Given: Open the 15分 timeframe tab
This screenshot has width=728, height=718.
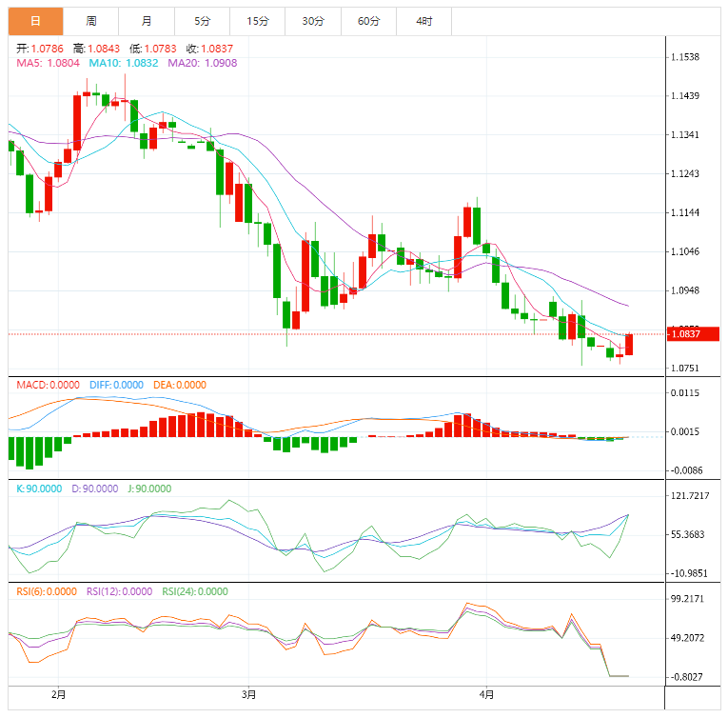Looking at the screenshot, I should coord(258,21).
